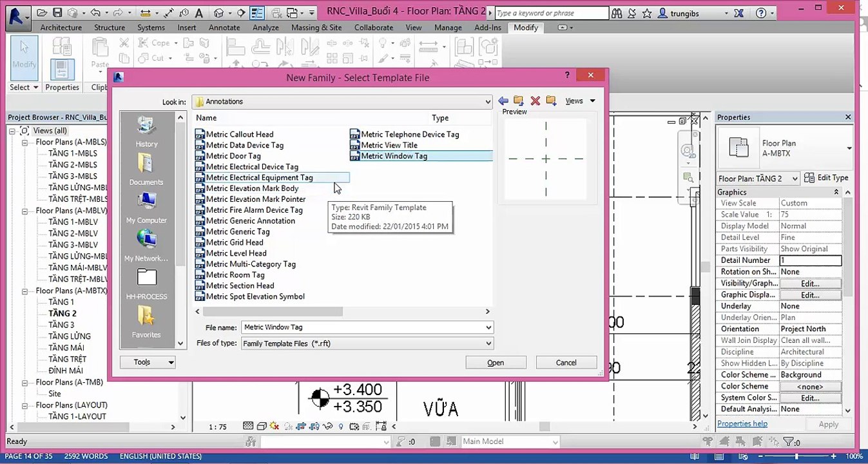Click the 1 : 75 view scale control

pos(218,427)
